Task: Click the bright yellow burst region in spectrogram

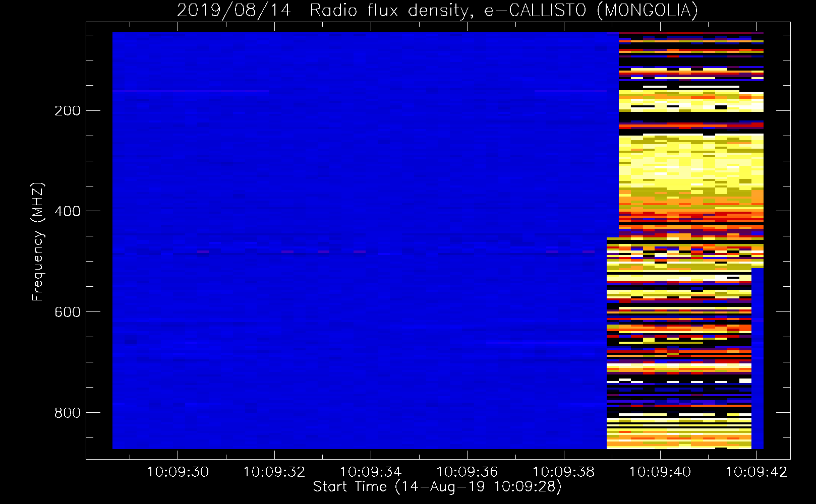Action: [x=691, y=161]
